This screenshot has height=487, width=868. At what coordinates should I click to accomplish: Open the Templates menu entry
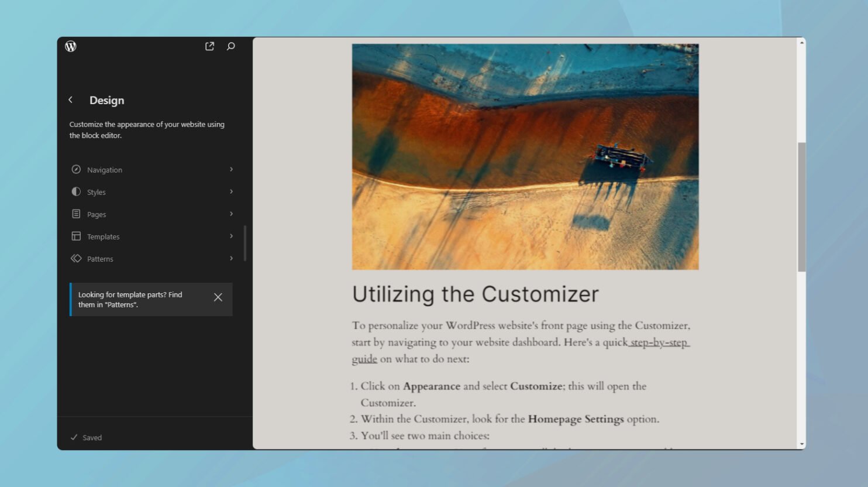(104, 236)
